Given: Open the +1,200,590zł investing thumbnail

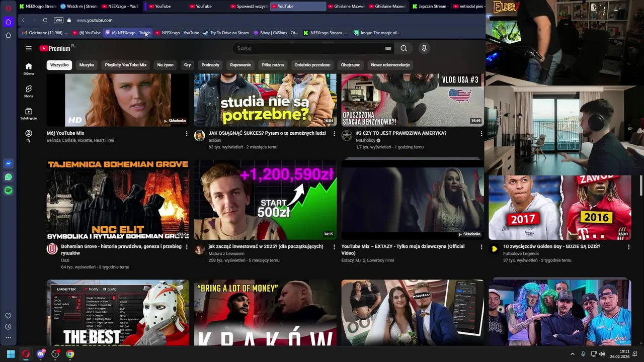Looking at the screenshot, I should [265, 200].
